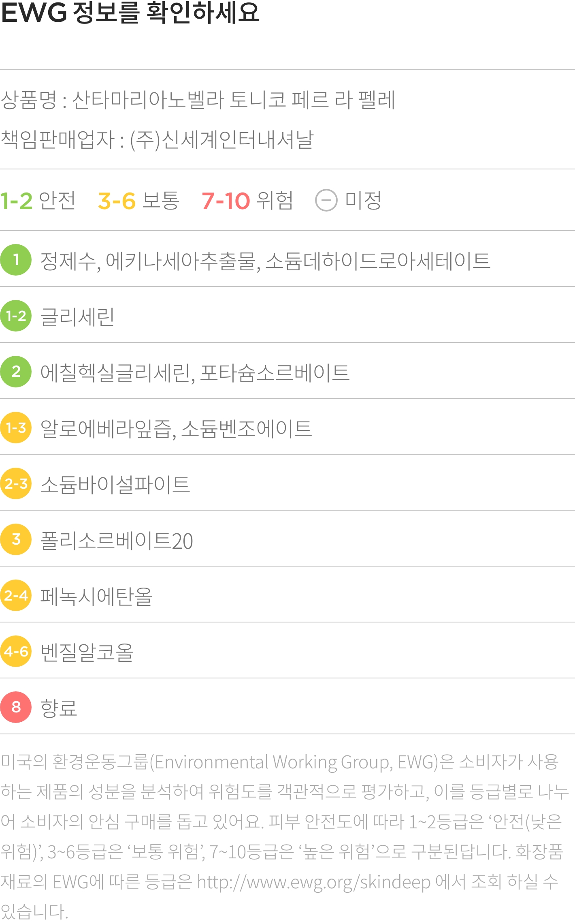Click the yellow 4-6 grade badge
Viewport: 575px width, 924px height.
[x=16, y=651]
